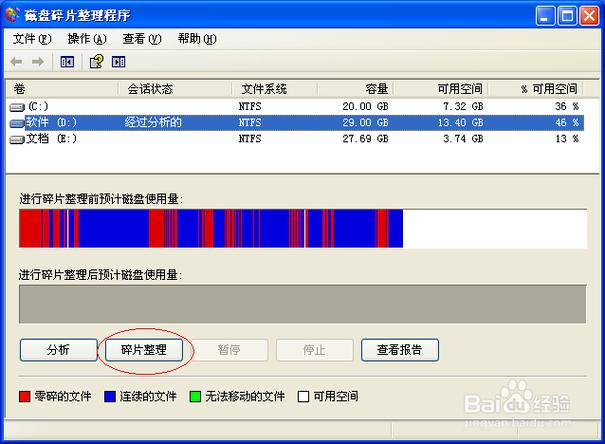Sort by the 卷 column header
The image size is (605, 444).
tap(63, 89)
